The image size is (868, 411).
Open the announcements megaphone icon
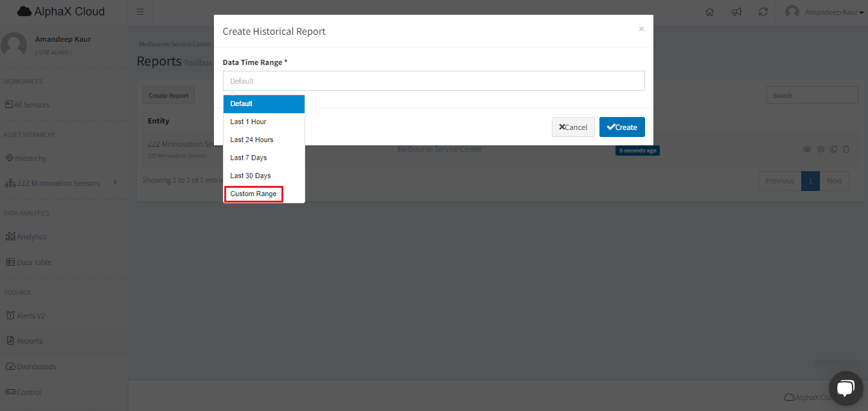[x=736, y=12]
